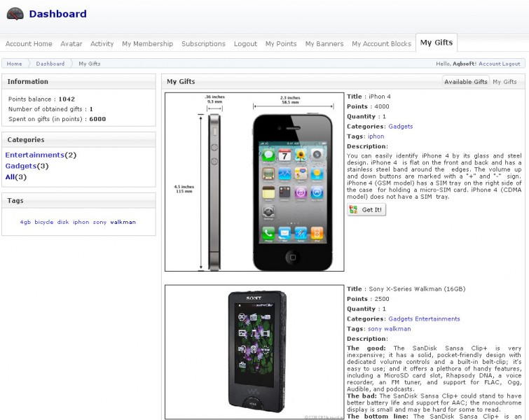The image size is (529, 420).
Task: Click Gadgets category link for Sony Walkman
Action: tap(401, 319)
